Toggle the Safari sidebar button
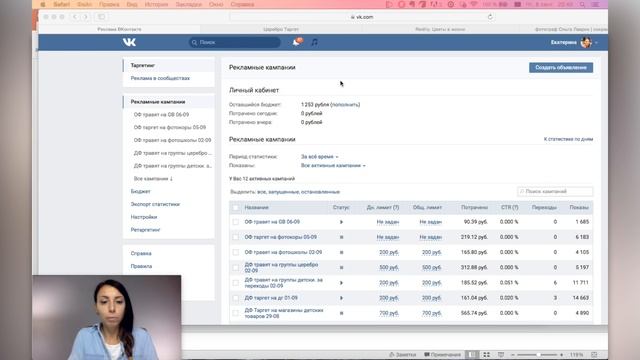 click(x=101, y=17)
